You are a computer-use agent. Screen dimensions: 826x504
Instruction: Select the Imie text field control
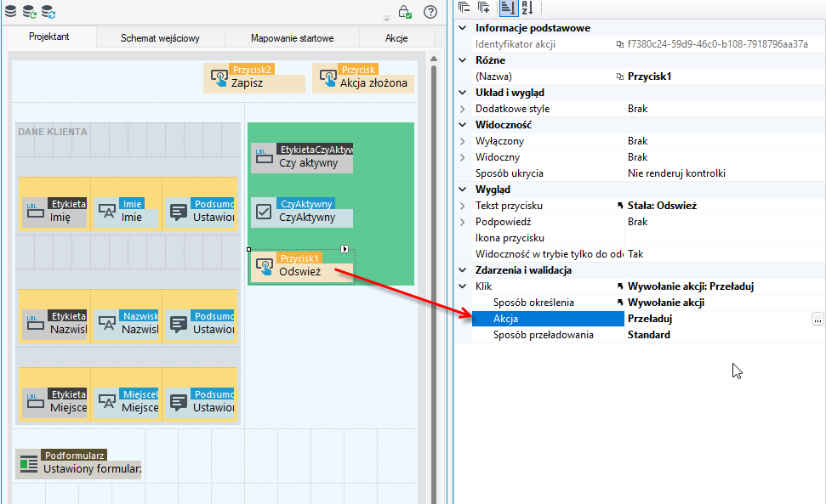click(x=126, y=212)
